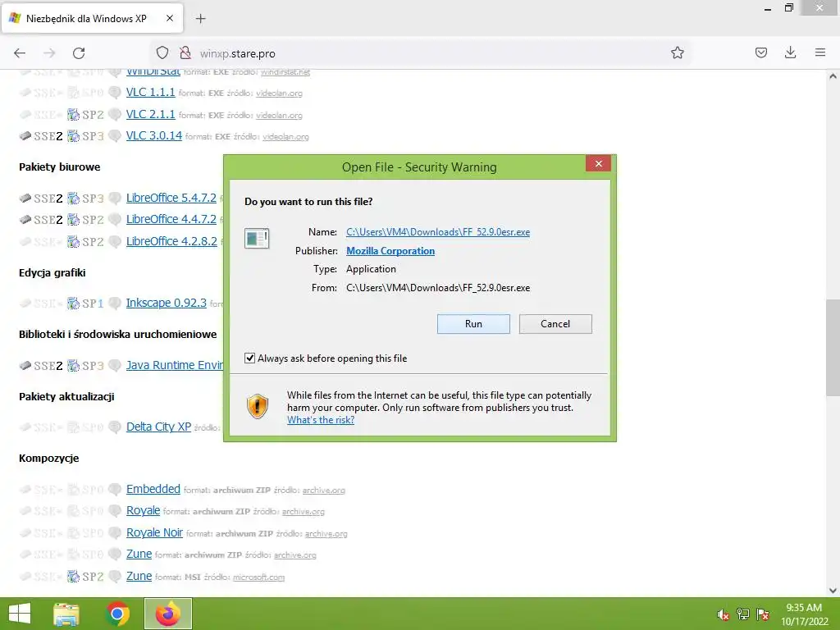Close the Security Warning dialog

click(x=598, y=164)
